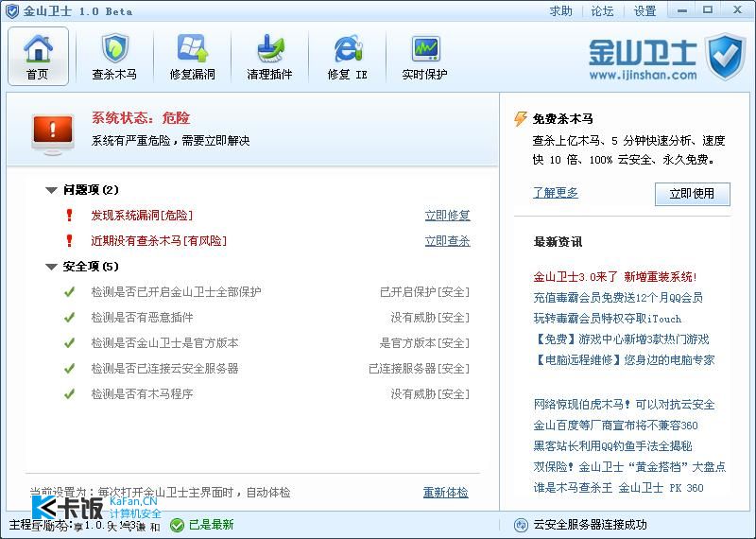
Task: Select the 查杀木马 shield icon
Action: 114,48
